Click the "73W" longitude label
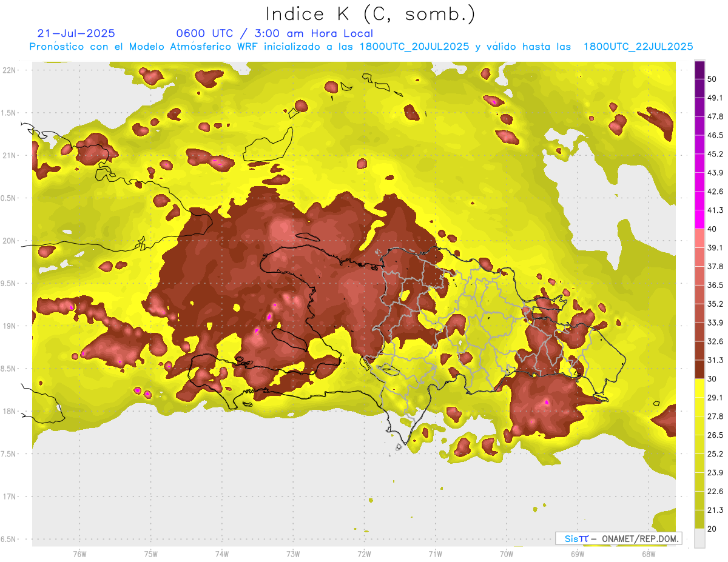728x562 pixels. [x=293, y=554]
